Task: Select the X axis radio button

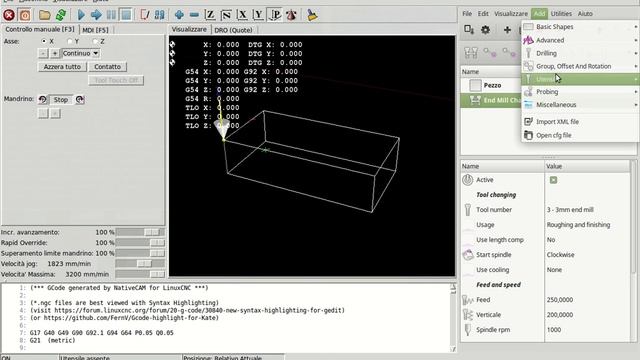Action: tap(44, 41)
